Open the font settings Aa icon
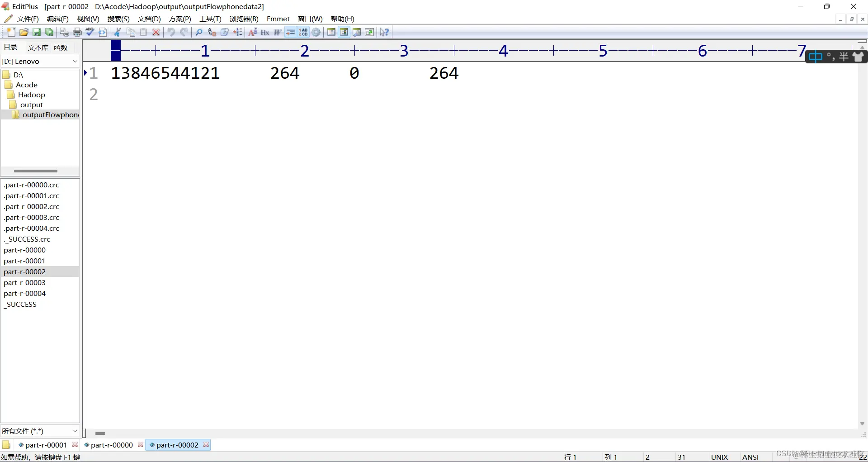Image resolution: width=868 pixels, height=462 pixels. pyautogui.click(x=253, y=32)
